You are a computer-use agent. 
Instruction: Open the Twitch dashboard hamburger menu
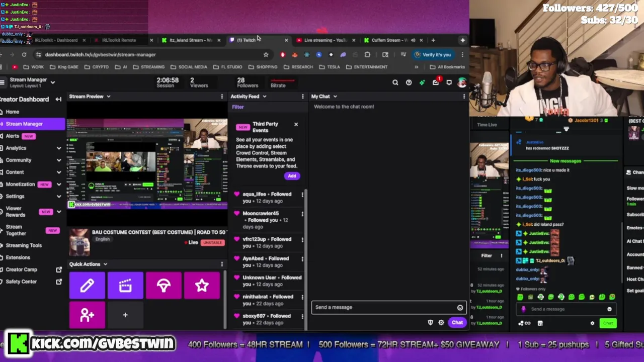coord(3,82)
